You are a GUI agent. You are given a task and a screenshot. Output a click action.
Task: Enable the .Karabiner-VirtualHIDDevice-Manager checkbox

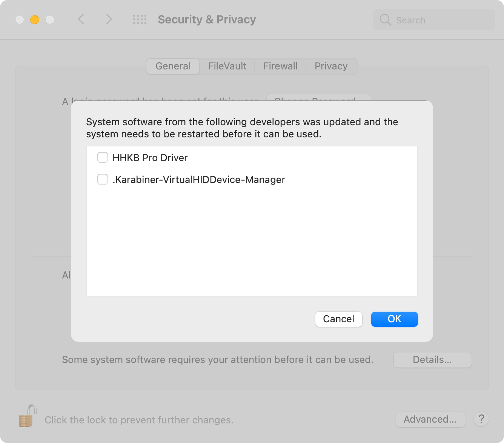coord(103,179)
